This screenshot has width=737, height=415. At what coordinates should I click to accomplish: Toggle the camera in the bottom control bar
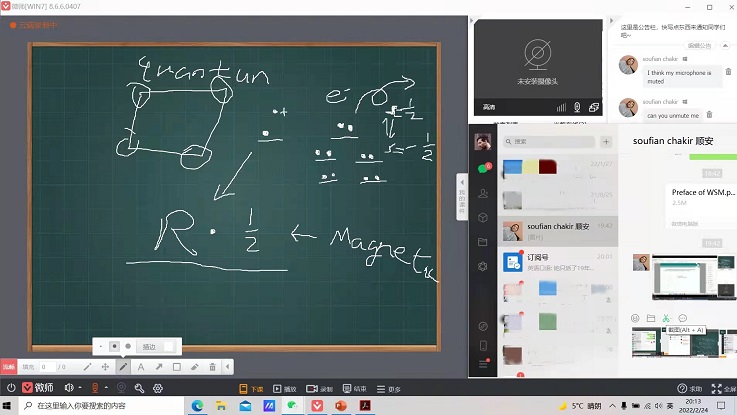(x=122, y=388)
